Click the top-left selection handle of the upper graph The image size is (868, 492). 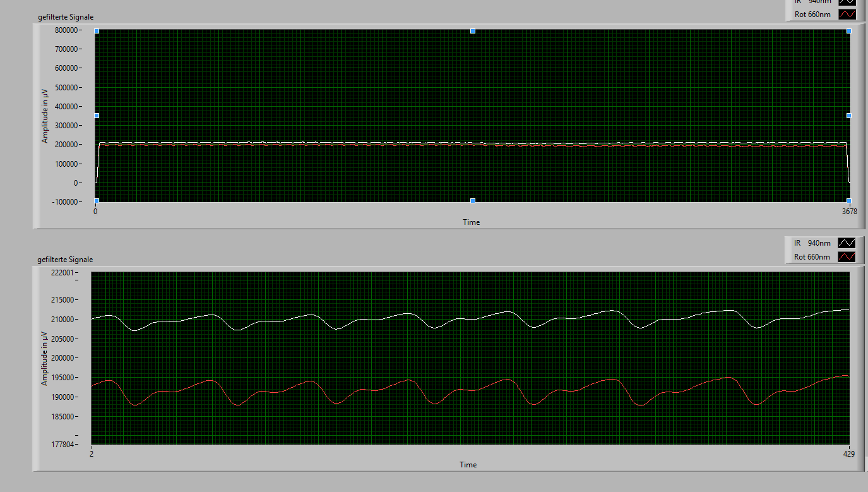97,30
